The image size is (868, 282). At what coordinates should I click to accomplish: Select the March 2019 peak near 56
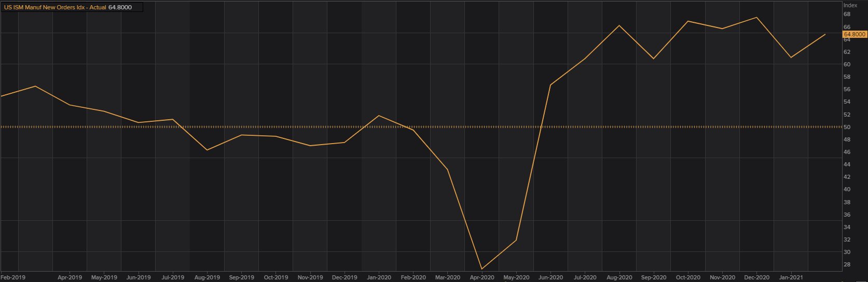coord(35,86)
